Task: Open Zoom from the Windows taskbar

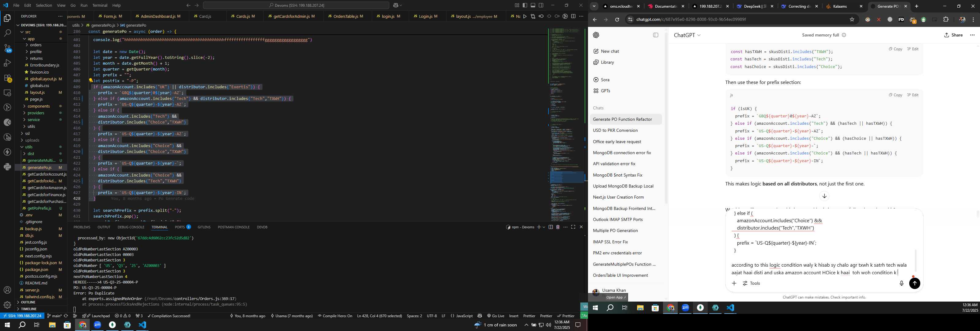Action: coord(97,325)
